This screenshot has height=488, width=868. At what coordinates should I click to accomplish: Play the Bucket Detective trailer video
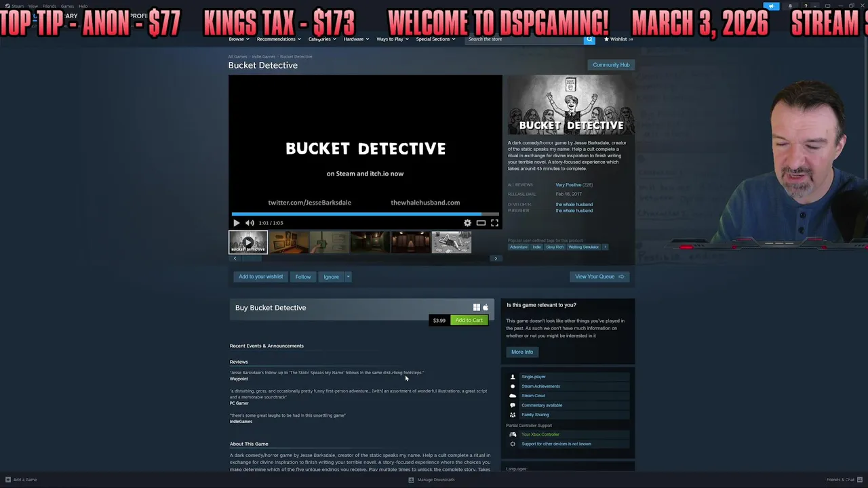click(x=236, y=223)
